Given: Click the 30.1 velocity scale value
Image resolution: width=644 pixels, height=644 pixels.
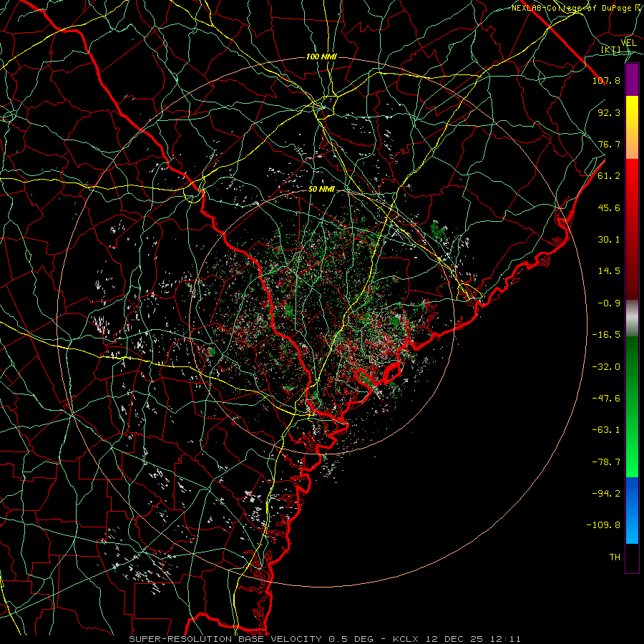Looking at the screenshot, I should click(609, 240).
